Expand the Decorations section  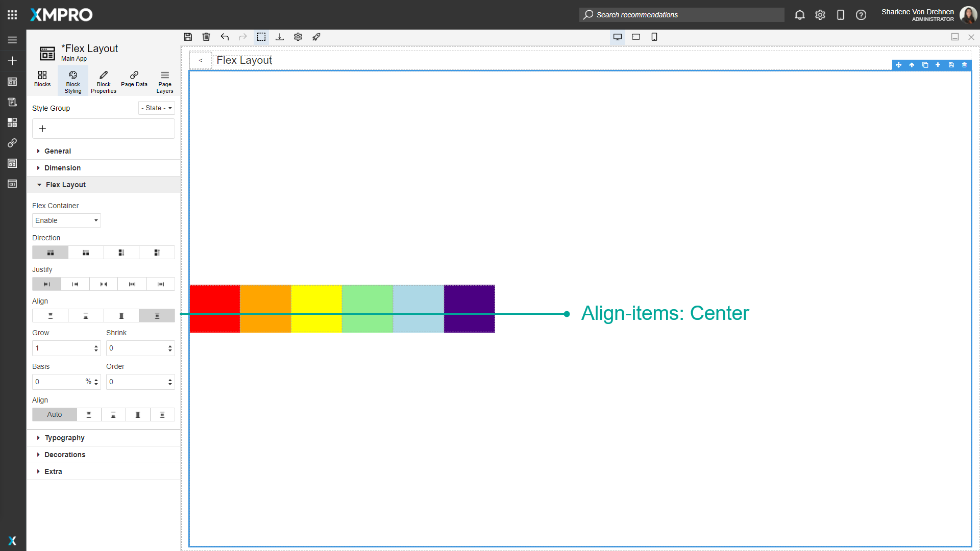point(64,454)
